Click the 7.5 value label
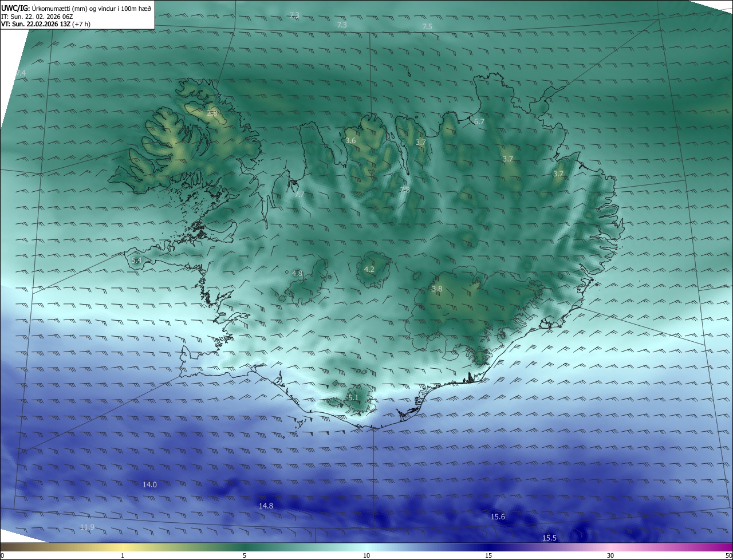The height and width of the screenshot is (560, 733). click(x=427, y=27)
